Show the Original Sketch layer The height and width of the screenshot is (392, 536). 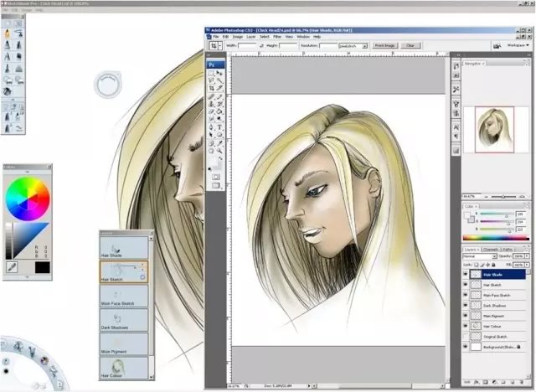[466, 337]
